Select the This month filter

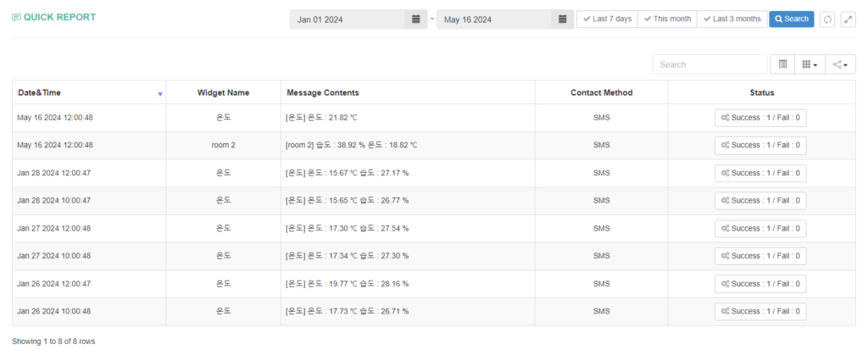(x=667, y=19)
